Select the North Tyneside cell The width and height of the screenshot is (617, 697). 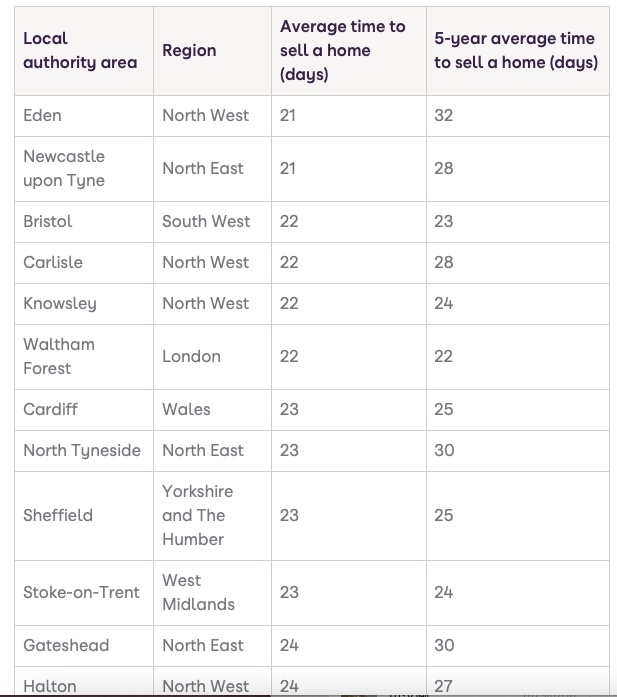[x=84, y=451]
